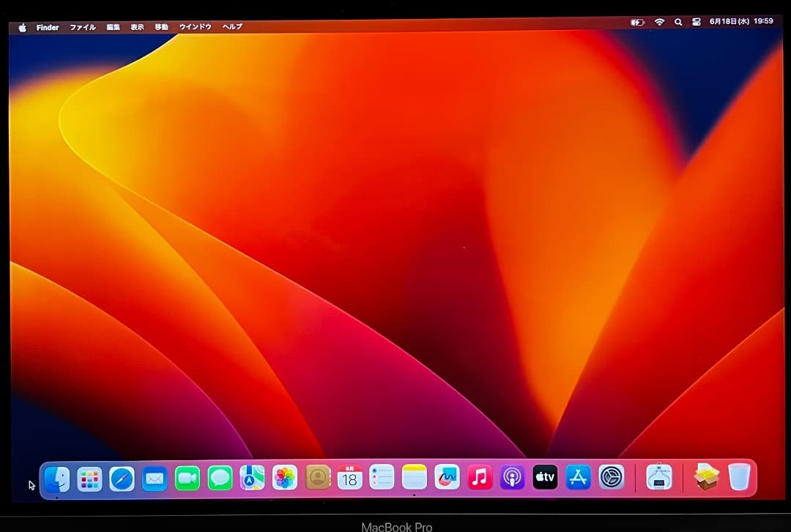Open Control Center from menu bar
The width and height of the screenshot is (791, 532).
click(x=697, y=22)
